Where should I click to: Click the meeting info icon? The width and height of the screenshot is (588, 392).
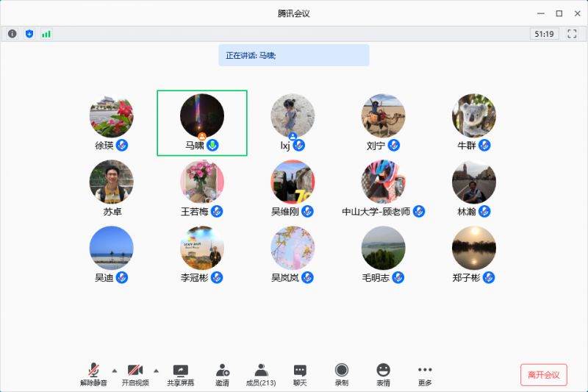(12, 34)
